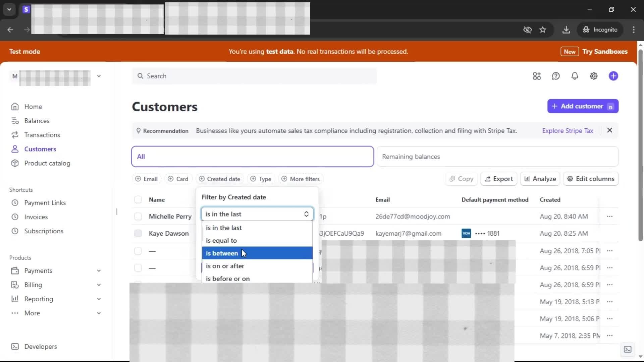Dismiss the Stripe Tax recommendation banner
Image resolution: width=644 pixels, height=362 pixels.
click(x=609, y=130)
